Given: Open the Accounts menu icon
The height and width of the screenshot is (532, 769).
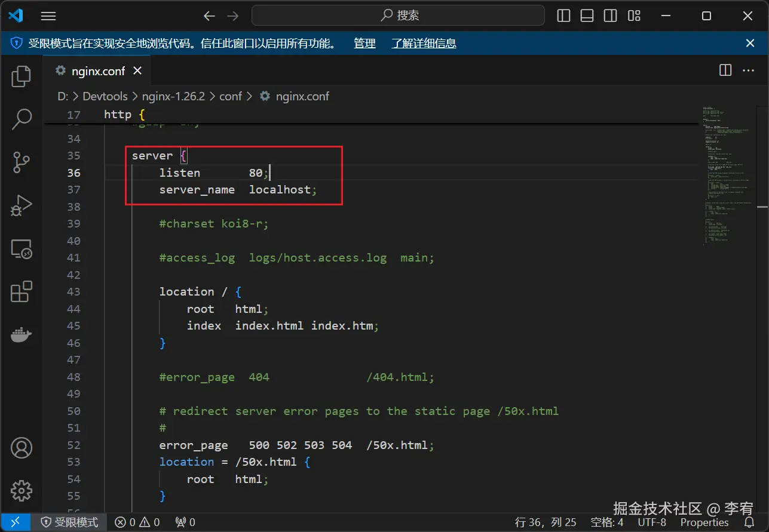Looking at the screenshot, I should tap(22, 448).
